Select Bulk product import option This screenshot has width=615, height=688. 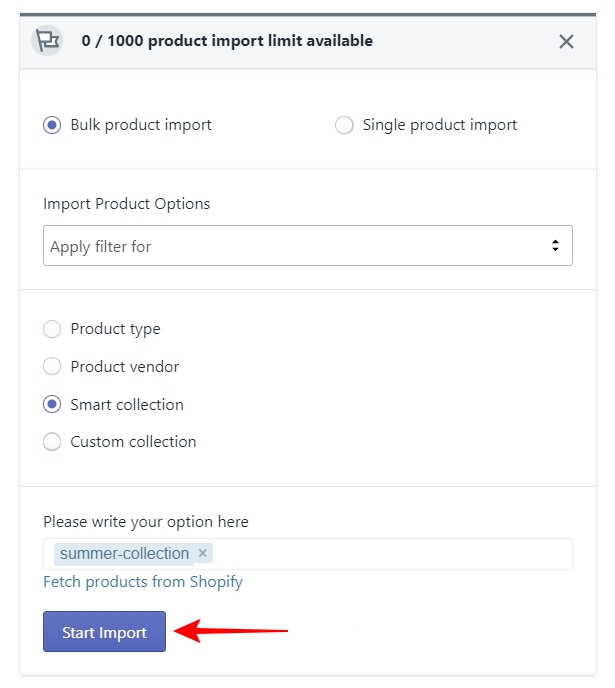tap(52, 125)
